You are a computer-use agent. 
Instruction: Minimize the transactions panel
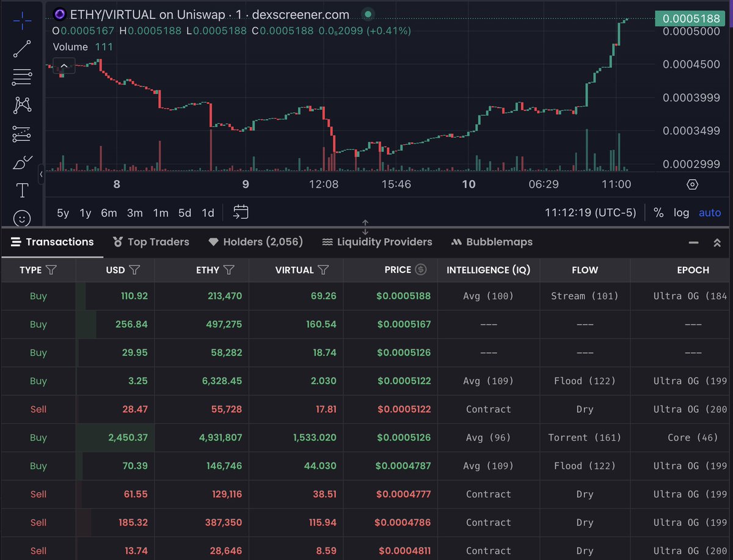pos(693,242)
